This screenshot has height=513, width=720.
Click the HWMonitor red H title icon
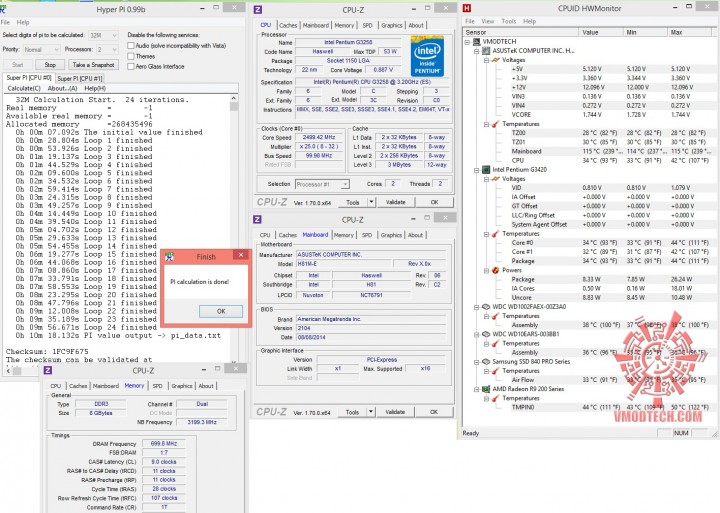pyautogui.click(x=467, y=8)
